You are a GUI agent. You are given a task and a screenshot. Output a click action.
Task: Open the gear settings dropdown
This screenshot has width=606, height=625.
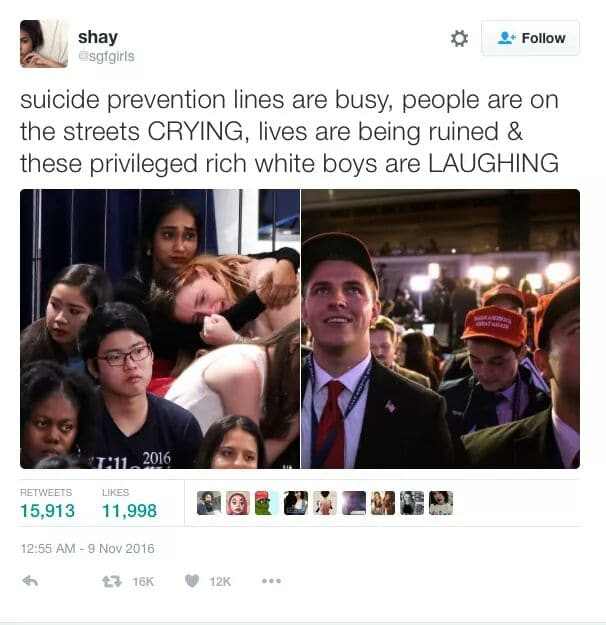pyautogui.click(x=459, y=39)
